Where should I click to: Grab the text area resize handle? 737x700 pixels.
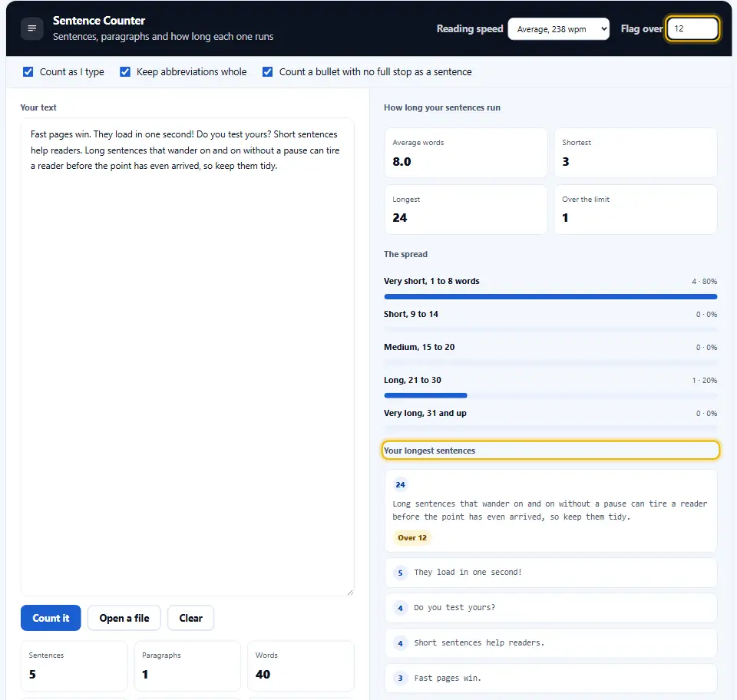[350, 592]
